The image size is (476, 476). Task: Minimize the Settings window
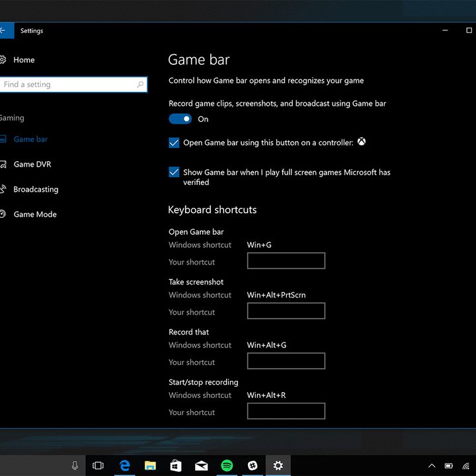click(445, 30)
